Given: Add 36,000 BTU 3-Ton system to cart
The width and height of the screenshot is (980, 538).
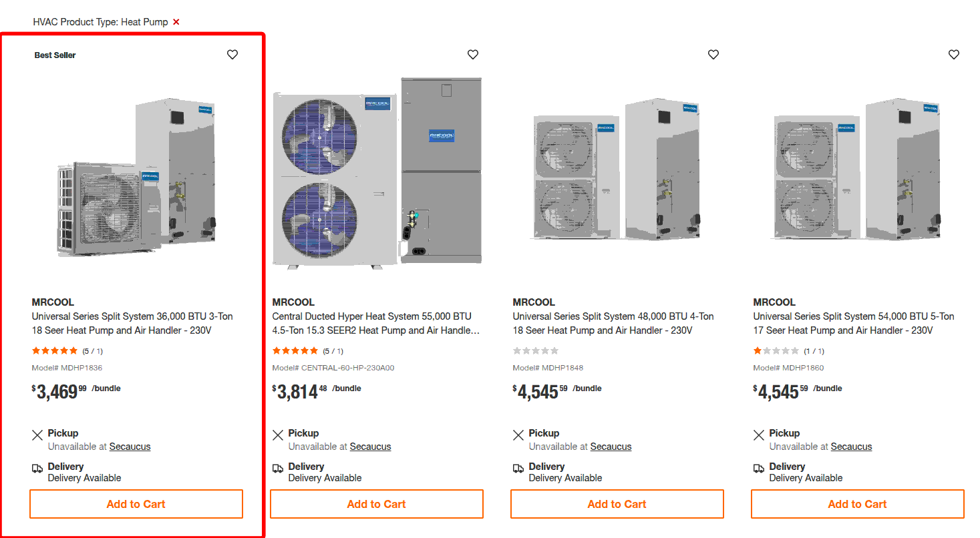Looking at the screenshot, I should [x=136, y=504].
